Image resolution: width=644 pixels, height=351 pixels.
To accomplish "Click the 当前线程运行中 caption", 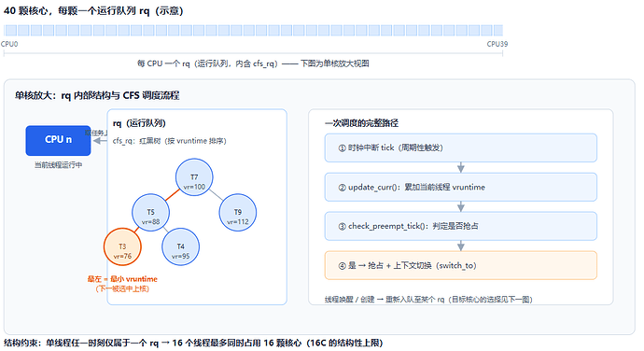I will click(58, 165).
